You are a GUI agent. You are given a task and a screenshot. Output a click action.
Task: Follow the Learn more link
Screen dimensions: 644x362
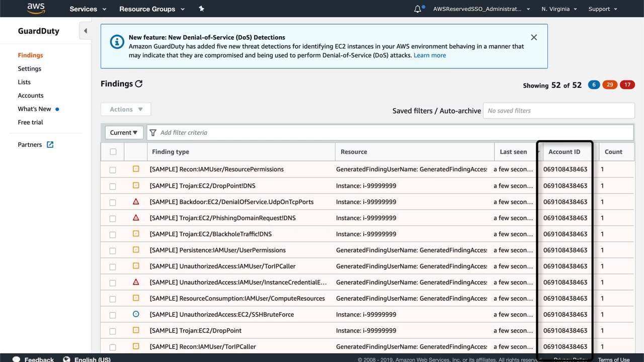point(429,55)
